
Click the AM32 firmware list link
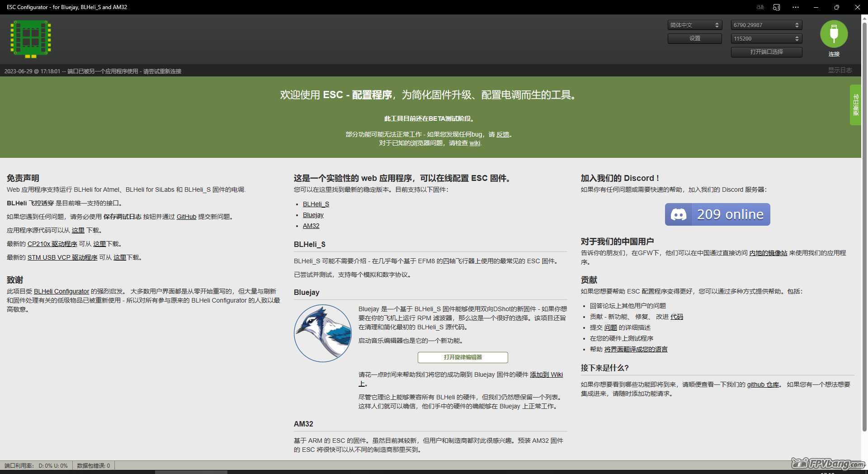[311, 226]
